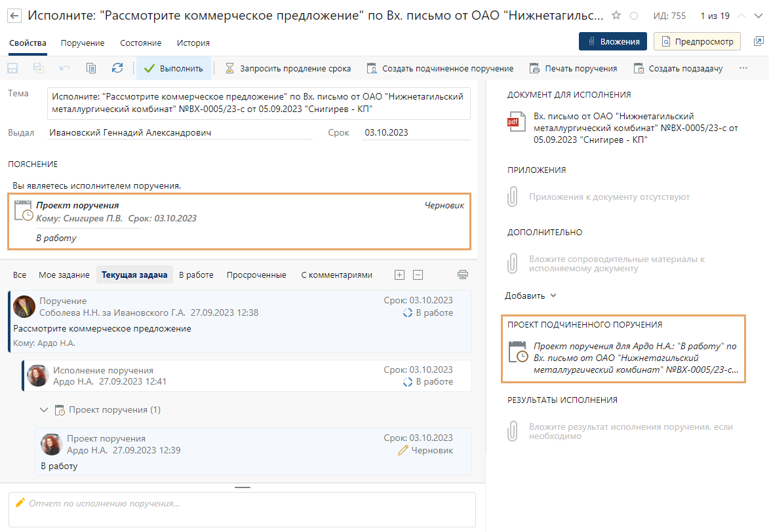Open card in new window icon
Screen dimensions: 769x532
point(759,41)
